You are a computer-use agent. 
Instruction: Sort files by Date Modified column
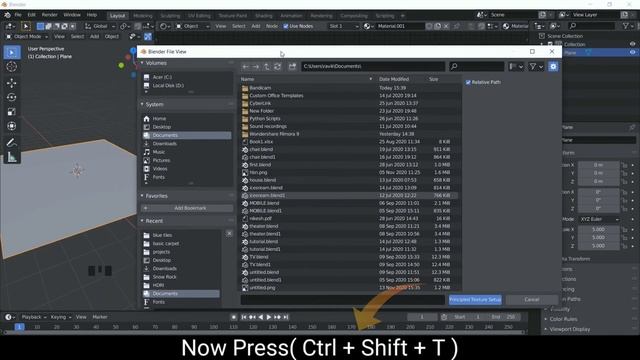click(393, 79)
